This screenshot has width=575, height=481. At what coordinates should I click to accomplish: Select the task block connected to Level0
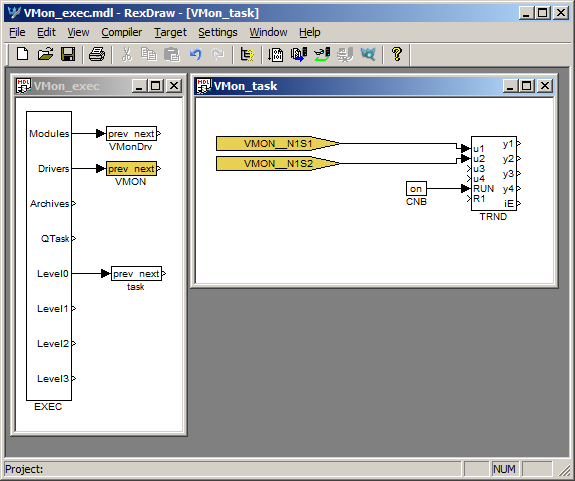tap(136, 273)
